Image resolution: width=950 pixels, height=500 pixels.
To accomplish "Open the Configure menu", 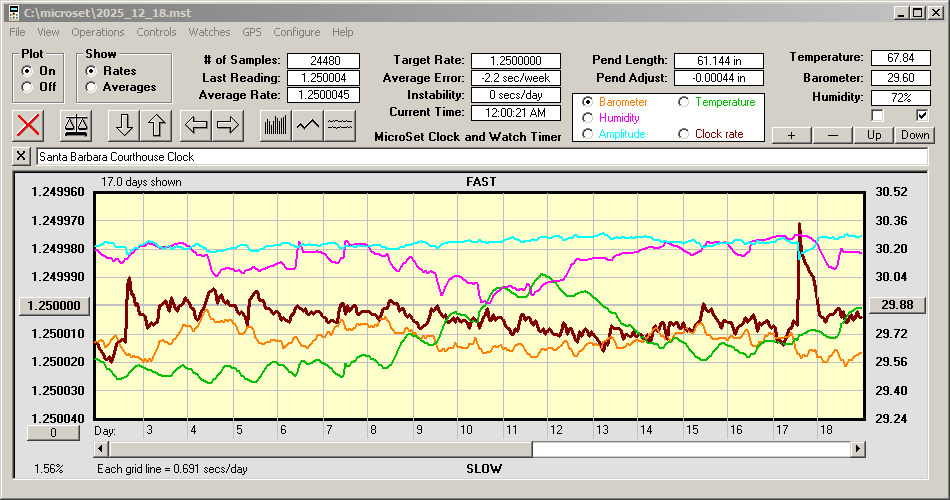I will click(x=297, y=32).
